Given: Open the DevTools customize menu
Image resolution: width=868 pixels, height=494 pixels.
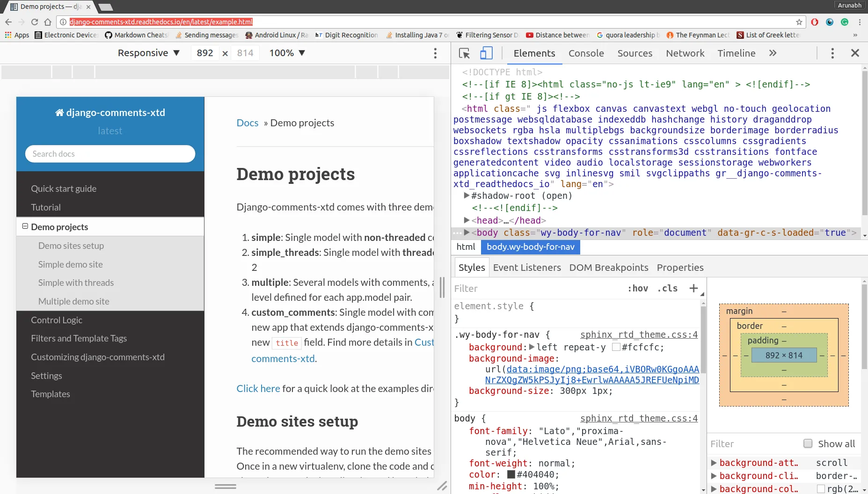Looking at the screenshot, I should pos(832,53).
